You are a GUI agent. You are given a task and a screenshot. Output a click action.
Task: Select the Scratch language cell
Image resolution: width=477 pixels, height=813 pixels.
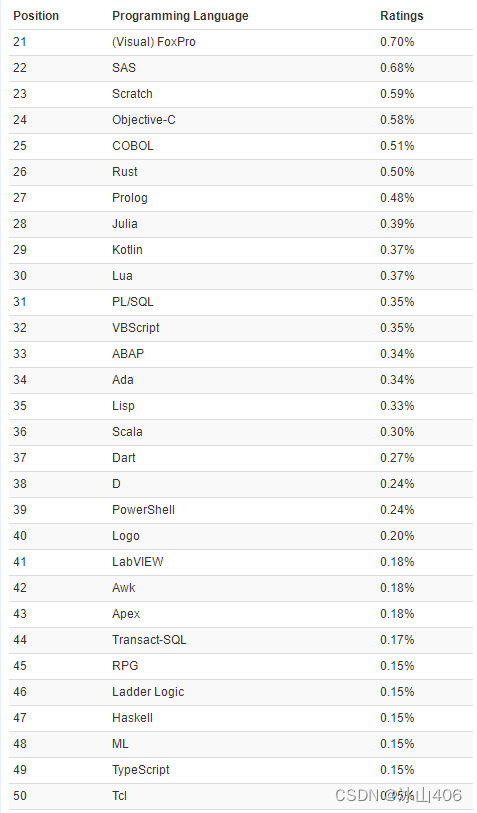tap(132, 94)
